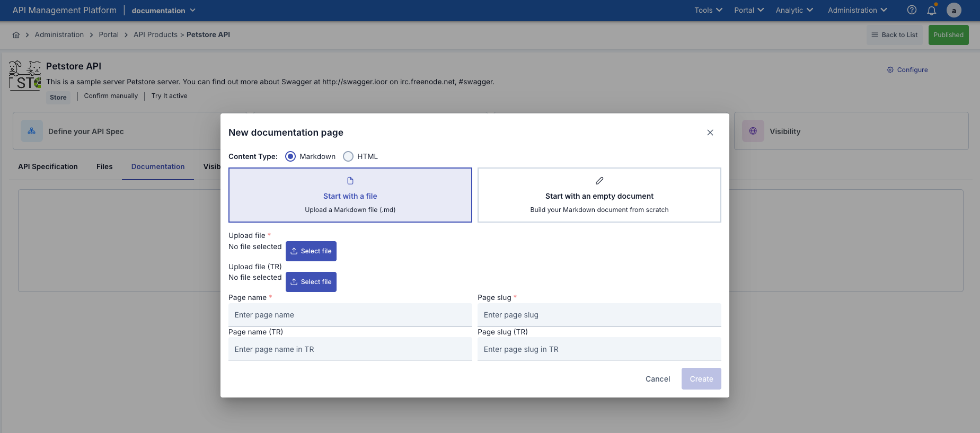Select the Markdown content type
Image resolution: width=980 pixels, height=433 pixels.
pyautogui.click(x=290, y=156)
